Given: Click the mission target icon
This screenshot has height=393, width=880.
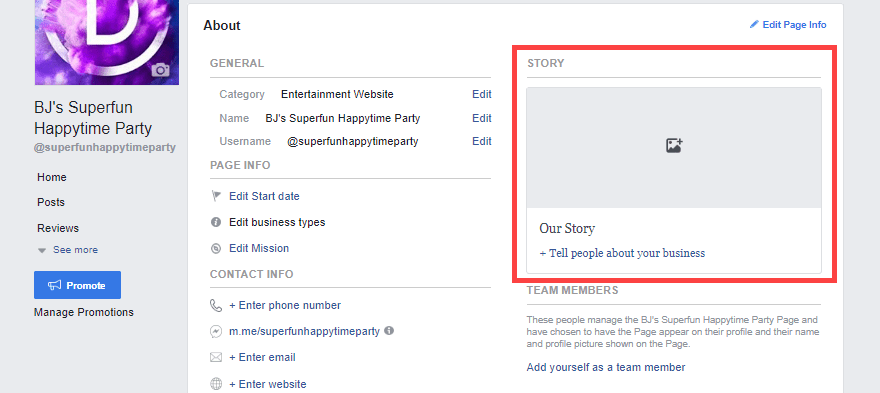Looking at the screenshot, I should pos(216,248).
